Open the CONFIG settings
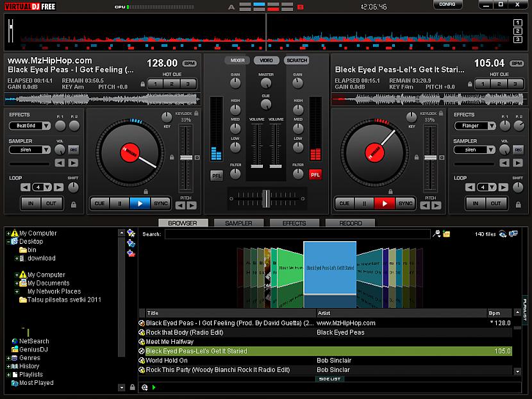This screenshot has width=532, height=399. 447,4
